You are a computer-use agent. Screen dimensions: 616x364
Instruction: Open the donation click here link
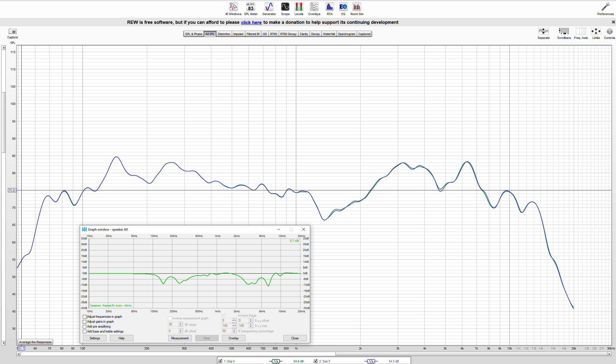[x=251, y=22]
